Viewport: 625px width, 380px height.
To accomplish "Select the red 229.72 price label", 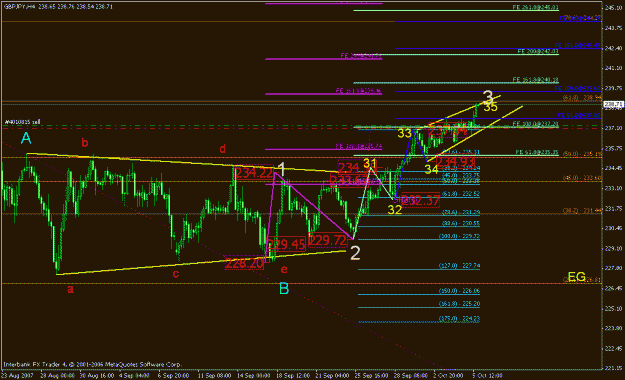I will coord(328,240).
